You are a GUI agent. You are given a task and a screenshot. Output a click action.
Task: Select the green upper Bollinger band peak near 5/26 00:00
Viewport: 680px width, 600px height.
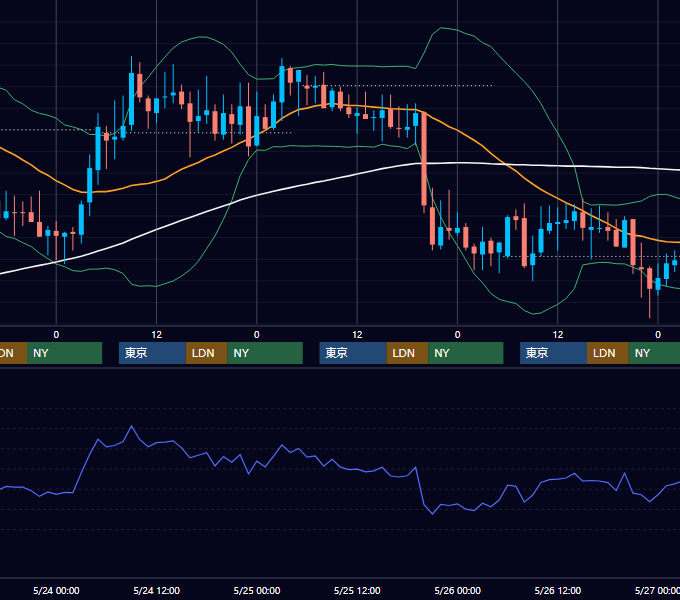[441, 28]
